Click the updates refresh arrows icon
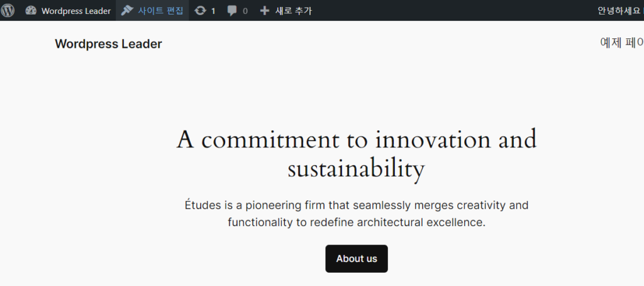This screenshot has width=644, height=286. pos(200,11)
